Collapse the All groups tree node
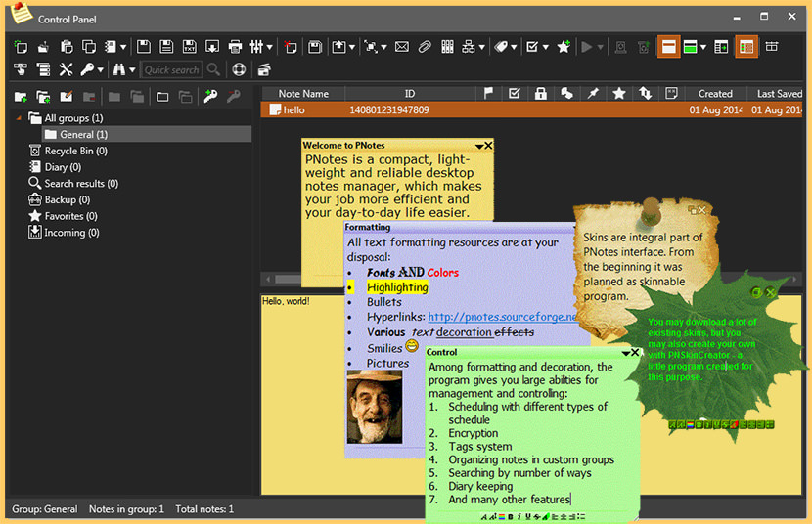The width and height of the screenshot is (812, 524). 19,118
